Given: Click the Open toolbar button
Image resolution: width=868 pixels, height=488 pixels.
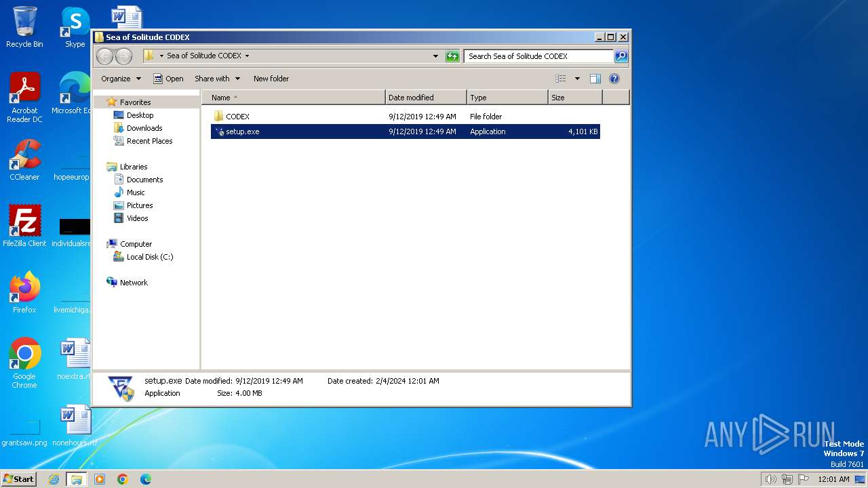Looking at the screenshot, I should tap(168, 79).
